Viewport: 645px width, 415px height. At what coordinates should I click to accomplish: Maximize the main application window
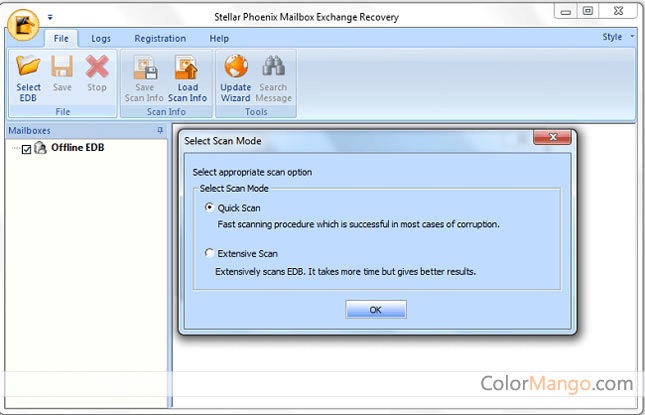point(588,11)
